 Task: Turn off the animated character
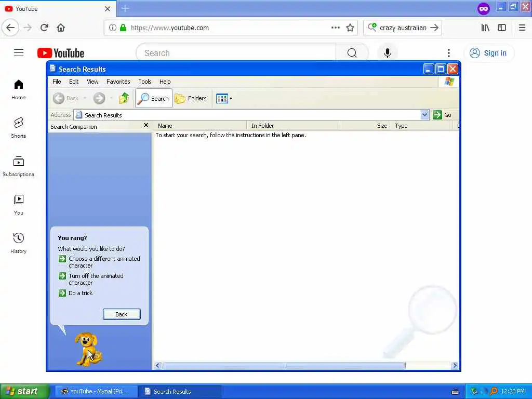point(91,279)
